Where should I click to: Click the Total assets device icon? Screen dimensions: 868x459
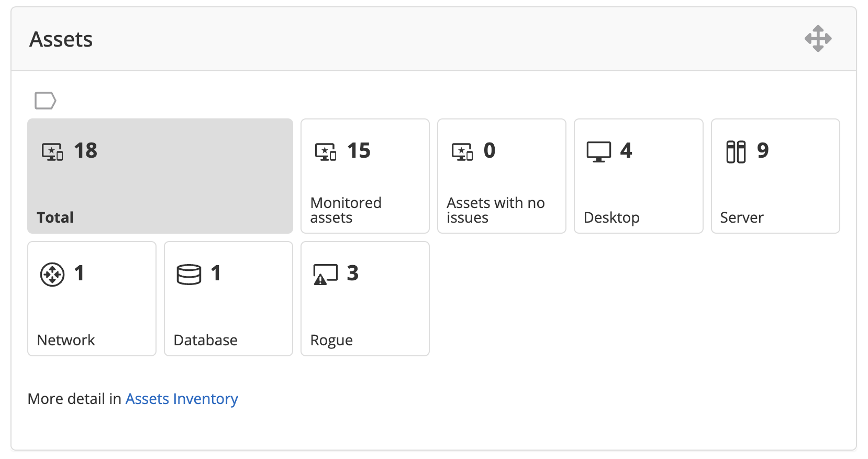coord(52,152)
